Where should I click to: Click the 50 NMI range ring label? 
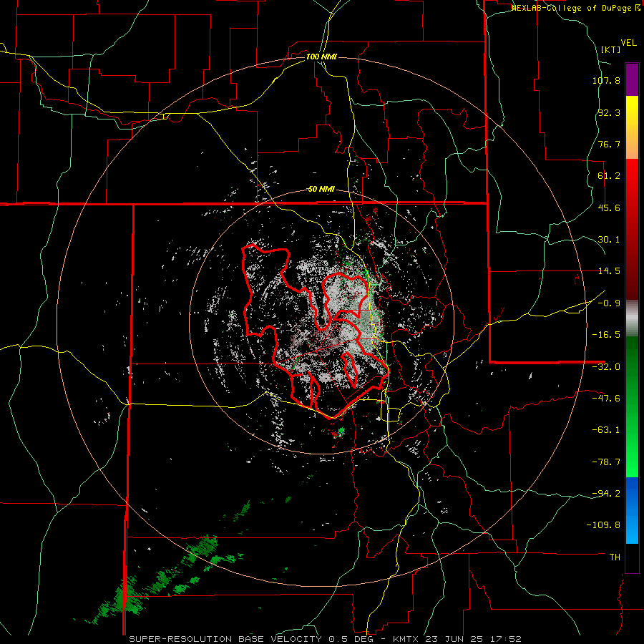(x=321, y=190)
